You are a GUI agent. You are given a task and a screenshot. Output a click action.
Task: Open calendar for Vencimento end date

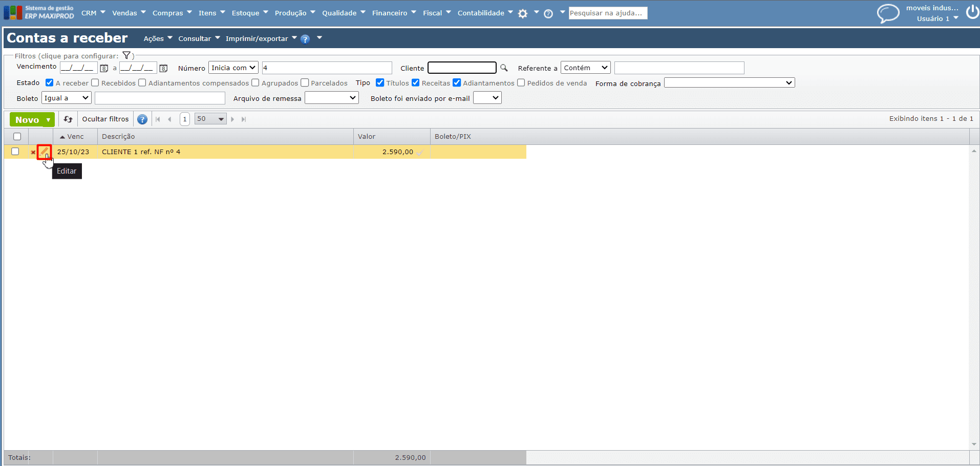pos(163,68)
